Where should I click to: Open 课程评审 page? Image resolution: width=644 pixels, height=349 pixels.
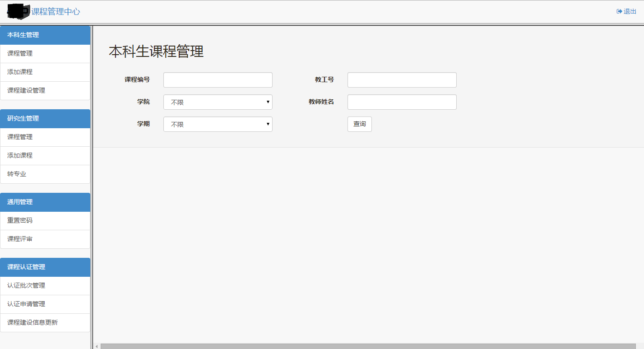(x=45, y=239)
